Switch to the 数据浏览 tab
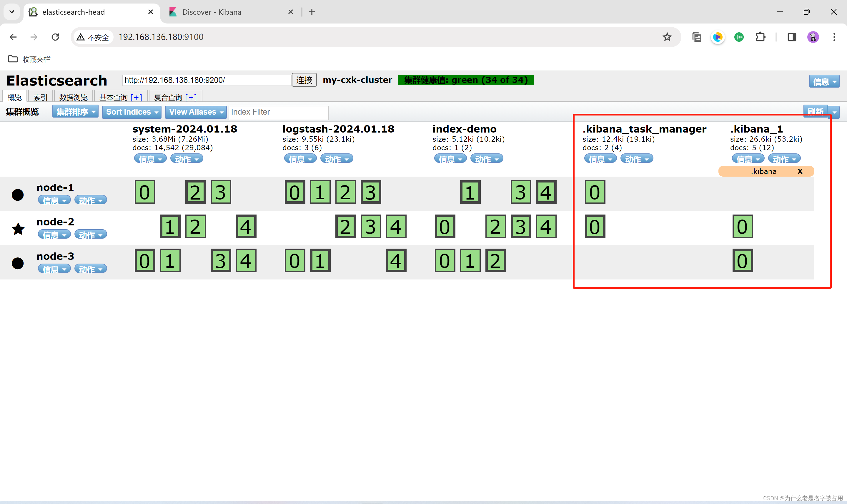Image resolution: width=847 pixels, height=504 pixels. pos(73,98)
